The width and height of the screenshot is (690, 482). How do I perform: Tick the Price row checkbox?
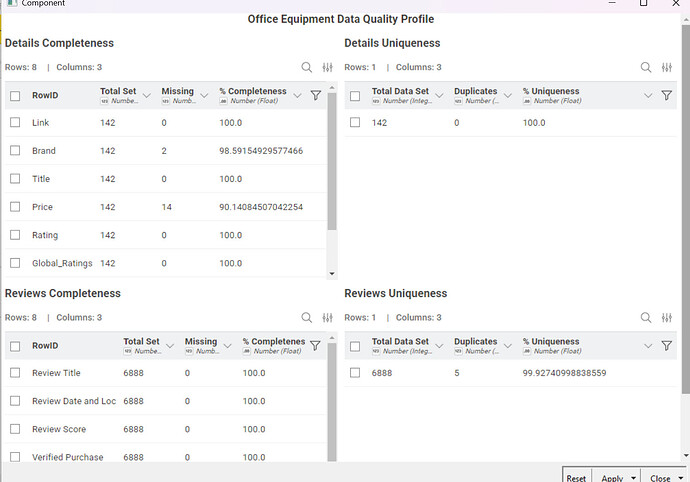click(15, 207)
